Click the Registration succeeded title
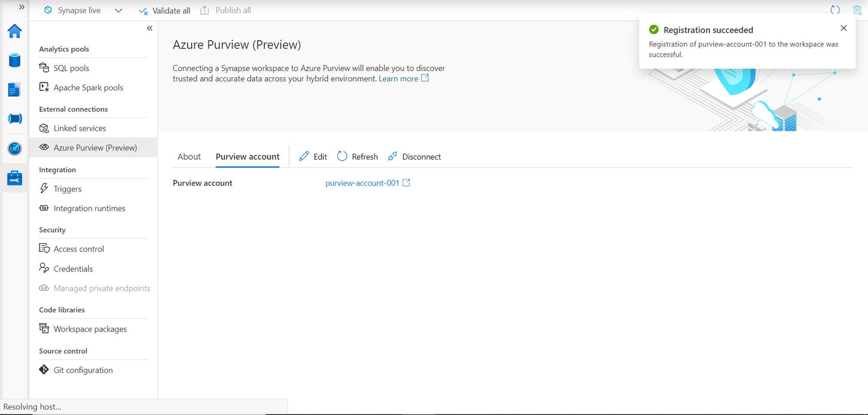This screenshot has width=868, height=415. pyautogui.click(x=708, y=30)
